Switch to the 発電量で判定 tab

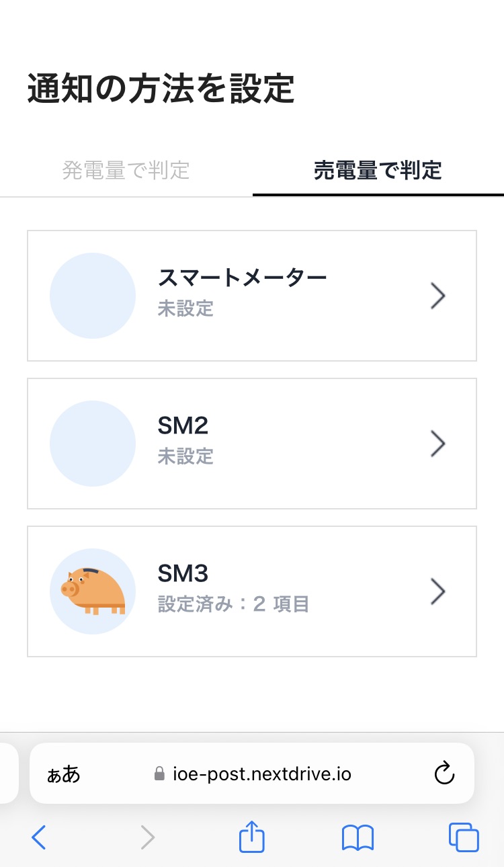pos(126,171)
